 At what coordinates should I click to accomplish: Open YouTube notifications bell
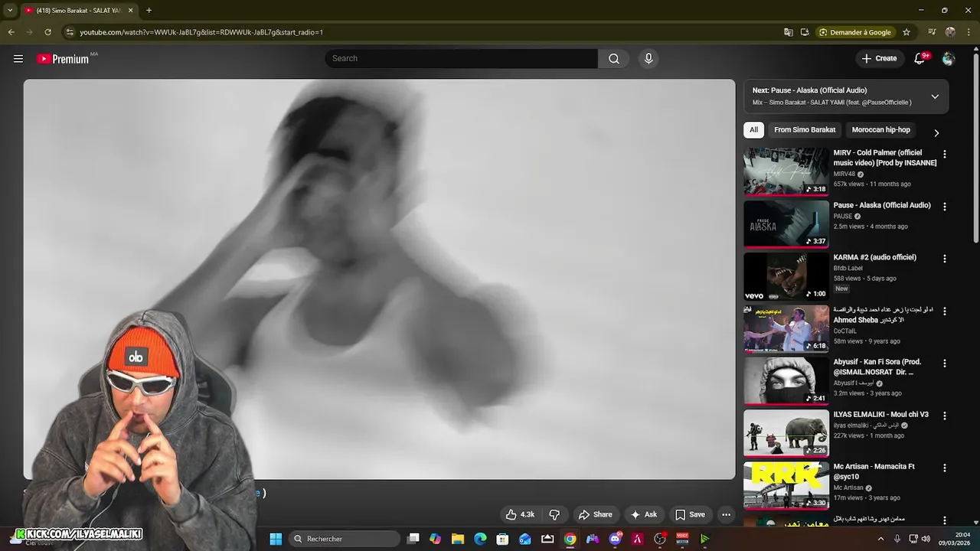920,59
